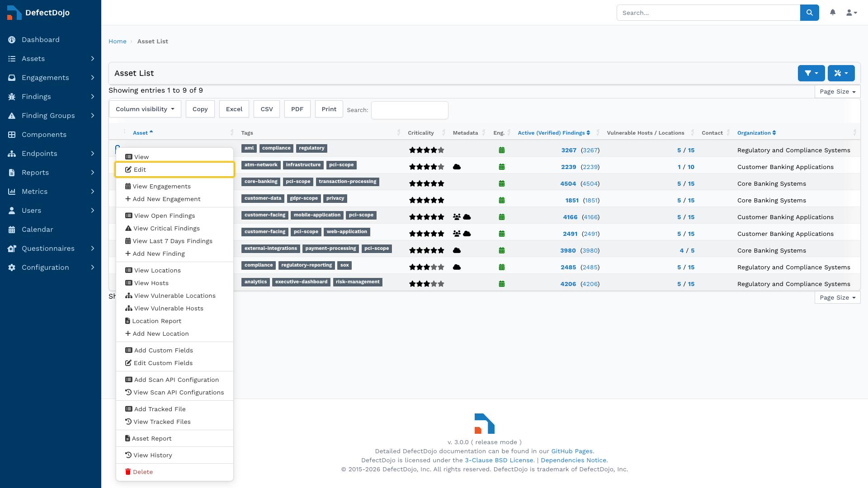The width and height of the screenshot is (868, 488).
Task: Focus the table Search input field
Action: tap(410, 110)
